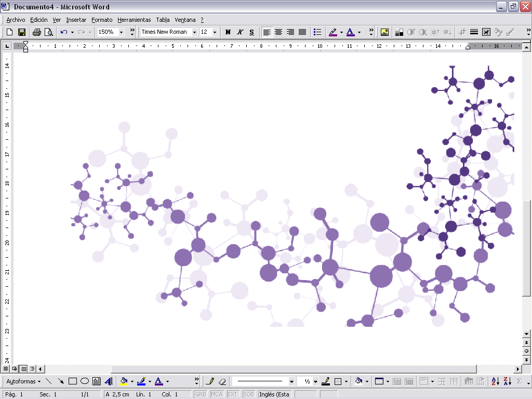Align text left
The width and height of the screenshot is (532, 399).
[267, 32]
